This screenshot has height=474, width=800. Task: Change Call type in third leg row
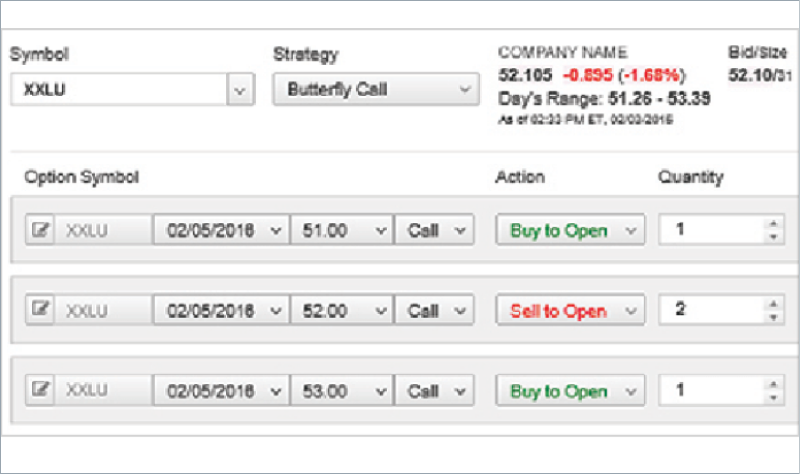pyautogui.click(x=435, y=391)
